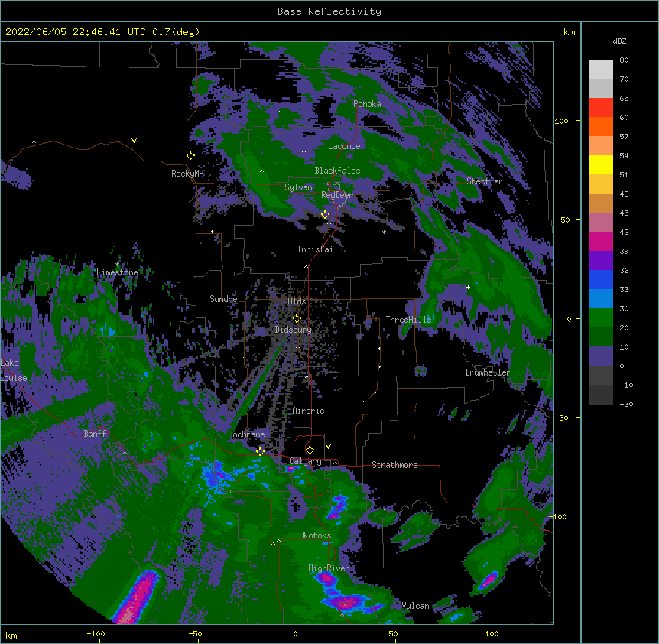
Task: Click the ThreeHills label
Action: pos(408,320)
